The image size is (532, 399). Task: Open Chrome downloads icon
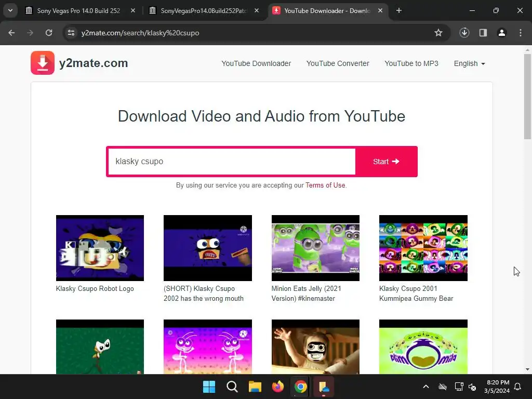464,33
